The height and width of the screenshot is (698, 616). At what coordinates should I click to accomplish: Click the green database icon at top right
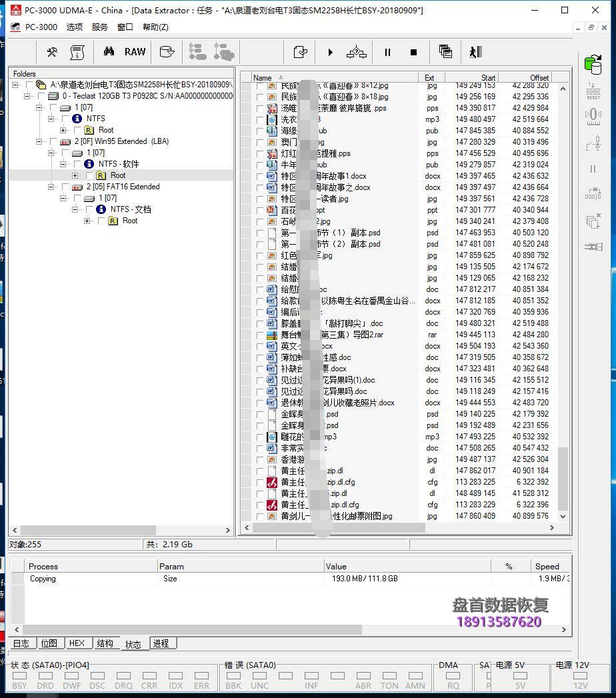coord(592,64)
